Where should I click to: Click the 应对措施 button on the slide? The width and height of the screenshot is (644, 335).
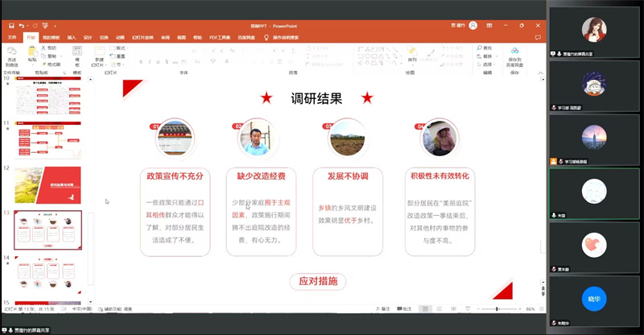pos(317,281)
